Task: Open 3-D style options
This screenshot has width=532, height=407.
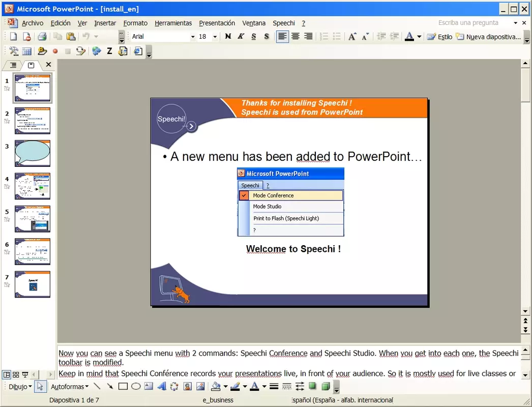Action: click(x=326, y=386)
